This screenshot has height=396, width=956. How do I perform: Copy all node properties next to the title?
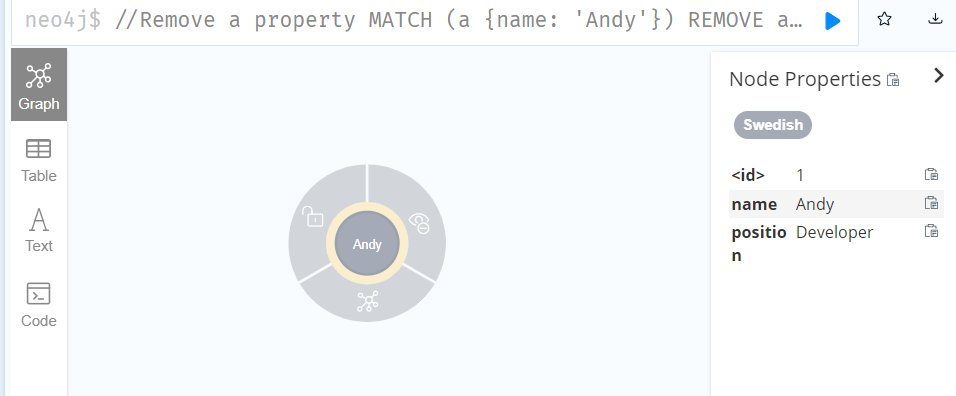[893, 80]
